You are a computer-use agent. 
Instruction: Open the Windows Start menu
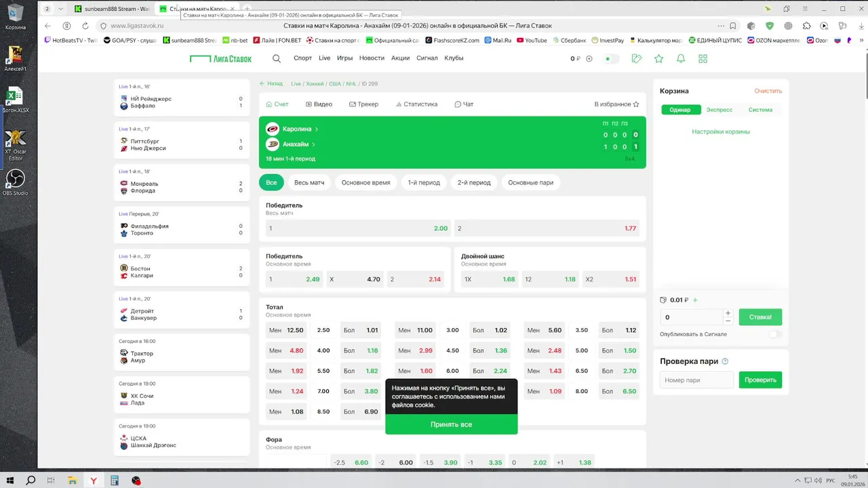[x=11, y=481]
